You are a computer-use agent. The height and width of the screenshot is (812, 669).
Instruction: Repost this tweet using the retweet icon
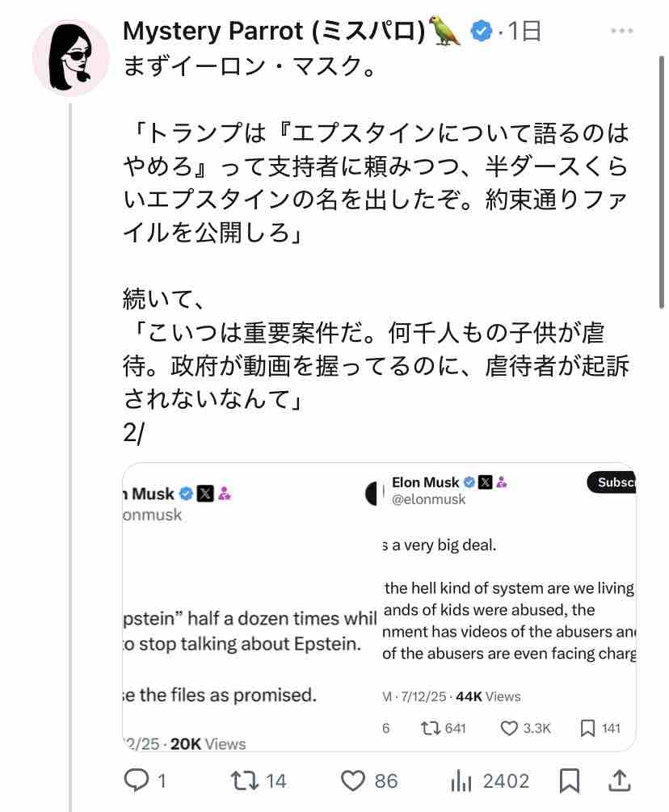click(242, 780)
